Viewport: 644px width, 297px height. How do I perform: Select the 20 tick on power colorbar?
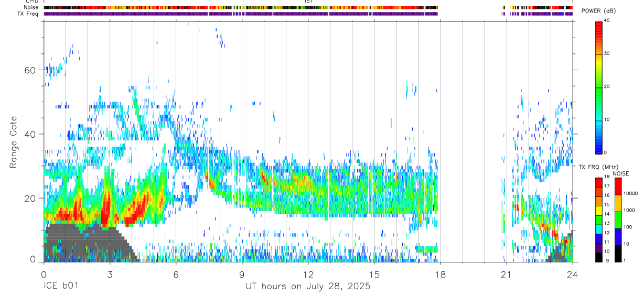[607, 87]
